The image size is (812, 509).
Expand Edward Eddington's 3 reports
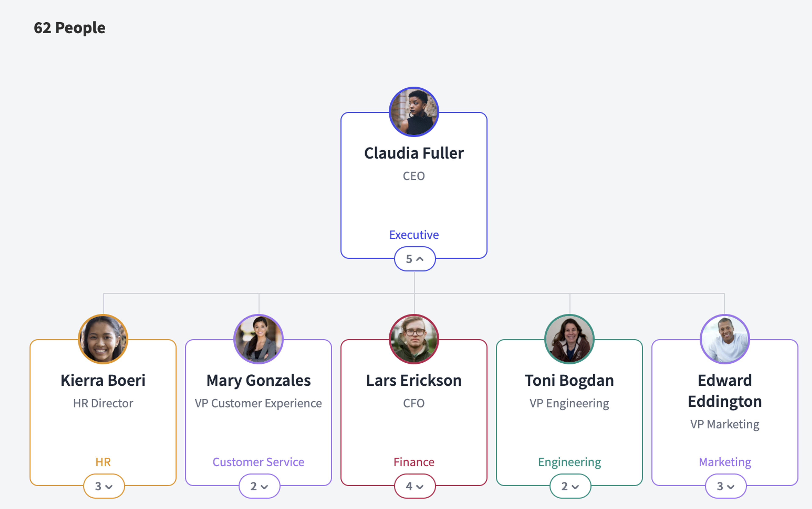(726, 486)
